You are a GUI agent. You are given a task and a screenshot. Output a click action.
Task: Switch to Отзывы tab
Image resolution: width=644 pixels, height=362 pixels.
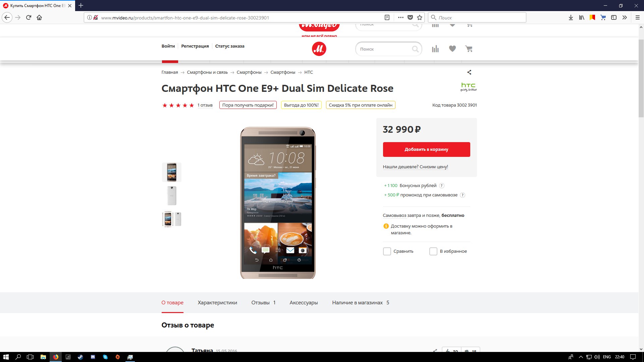(263, 303)
